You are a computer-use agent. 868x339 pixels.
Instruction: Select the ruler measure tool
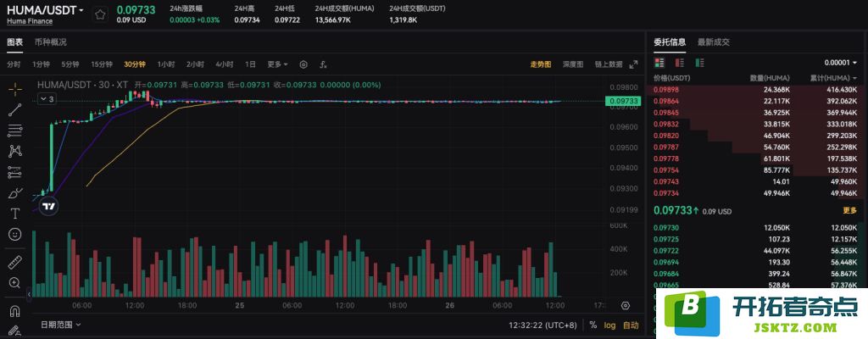[15, 262]
